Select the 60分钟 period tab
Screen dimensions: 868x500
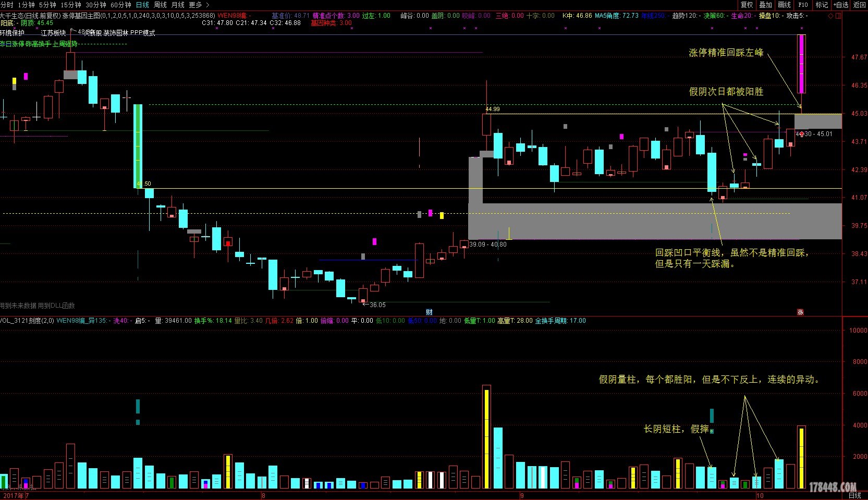click(121, 5)
